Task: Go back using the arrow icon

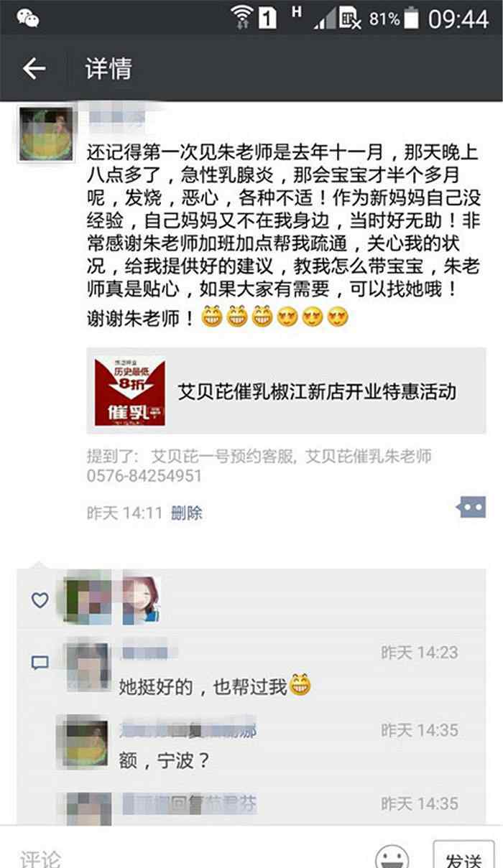Action: tap(34, 69)
